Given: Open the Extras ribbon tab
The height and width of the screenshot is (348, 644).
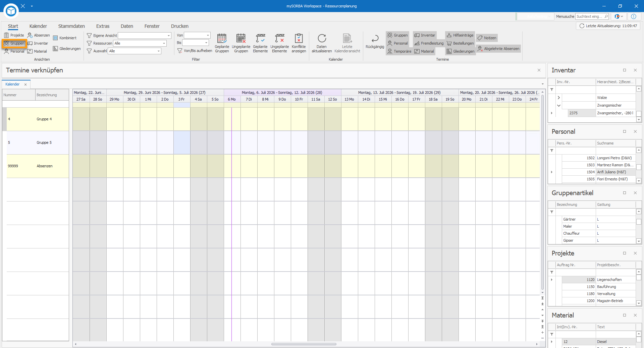Looking at the screenshot, I should click(103, 26).
